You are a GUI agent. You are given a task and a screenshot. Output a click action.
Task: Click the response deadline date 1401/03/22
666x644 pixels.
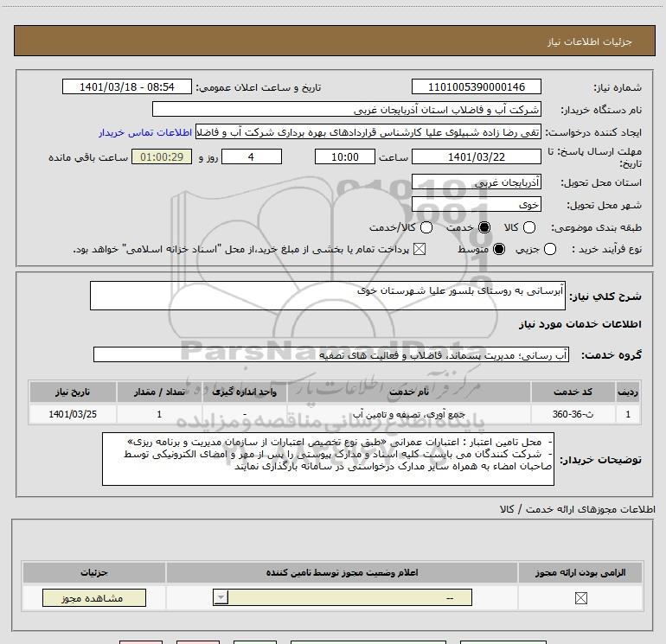476,156
